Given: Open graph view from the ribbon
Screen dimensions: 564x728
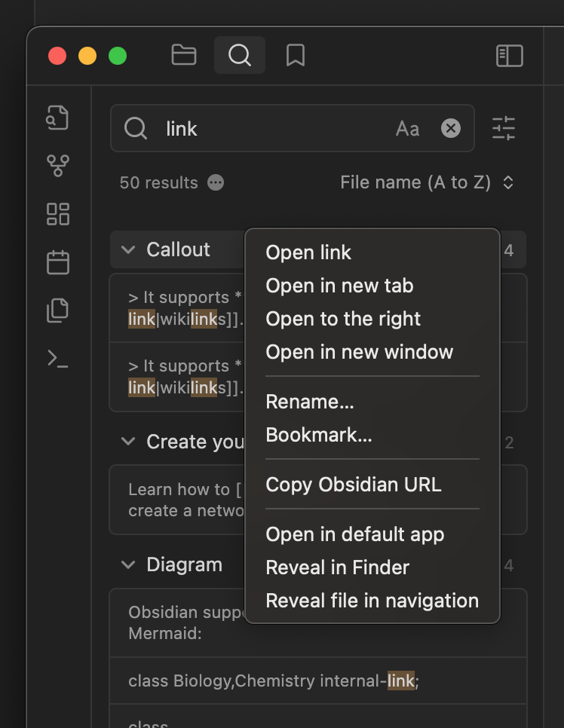Looking at the screenshot, I should (x=57, y=166).
